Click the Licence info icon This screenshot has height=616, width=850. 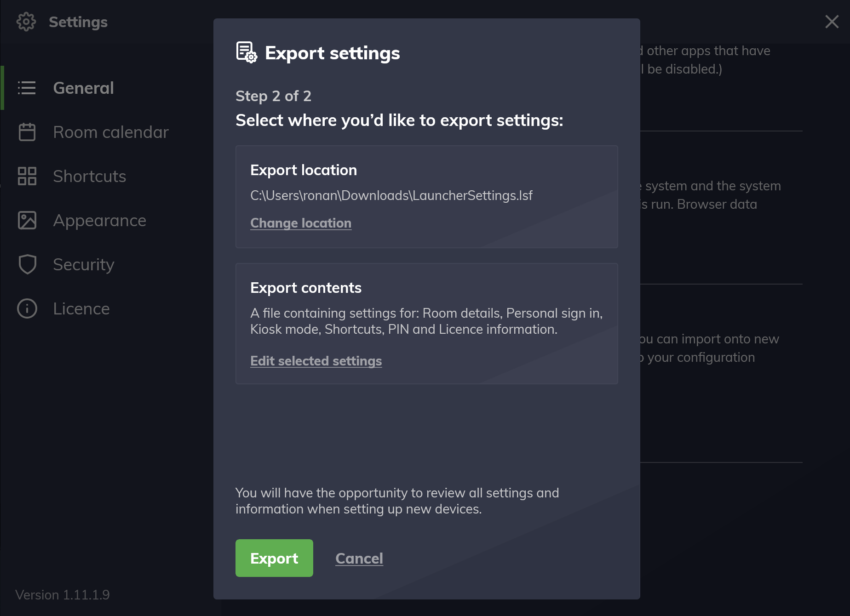27,308
